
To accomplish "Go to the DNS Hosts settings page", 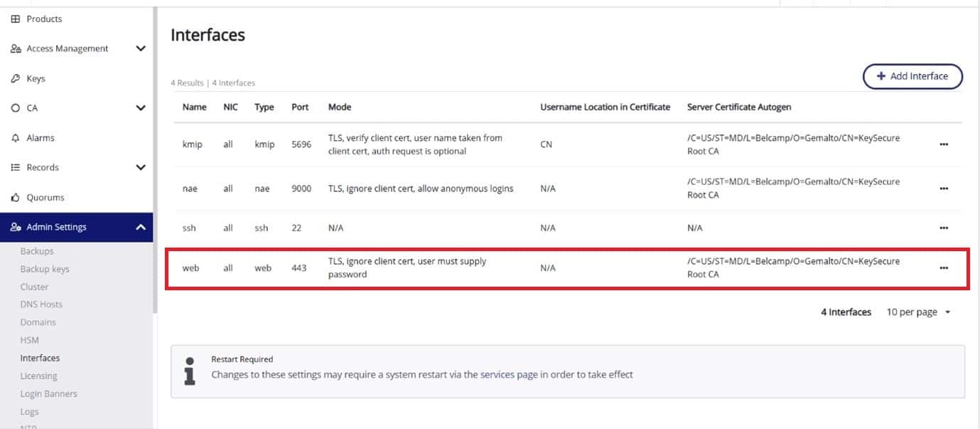I will (x=41, y=304).
